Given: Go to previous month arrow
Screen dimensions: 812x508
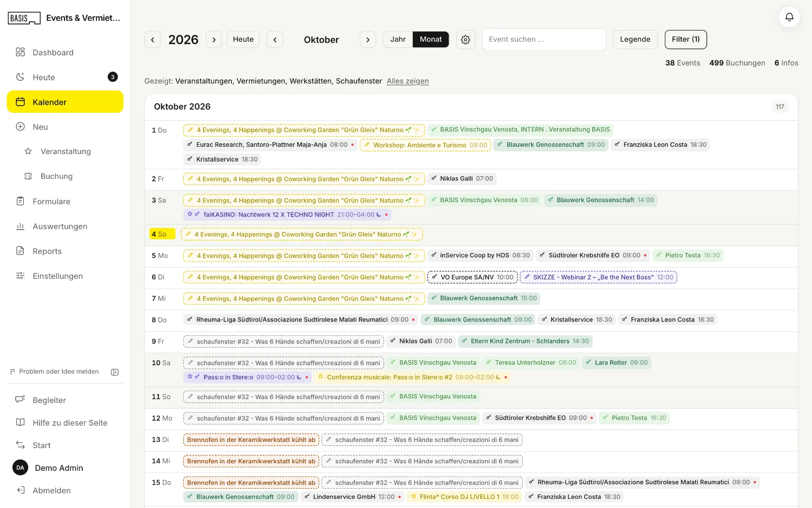Looking at the screenshot, I should coord(275,40).
